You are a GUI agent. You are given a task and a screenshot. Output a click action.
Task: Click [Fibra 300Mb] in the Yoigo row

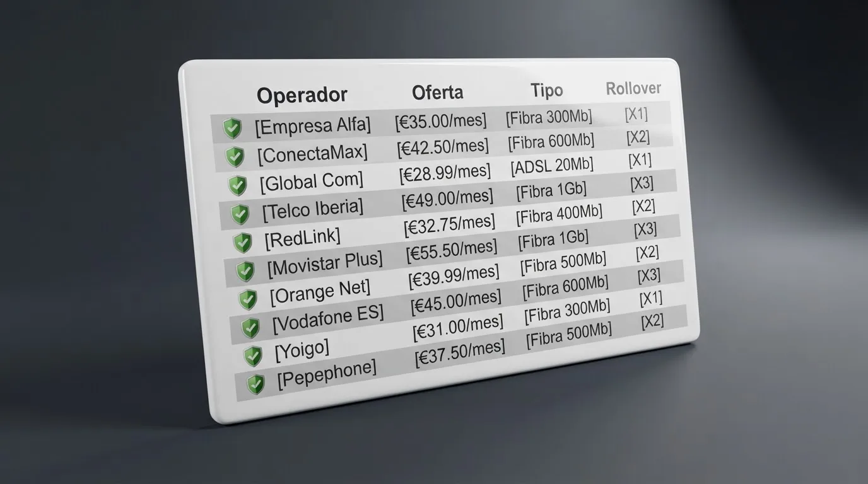tap(568, 311)
